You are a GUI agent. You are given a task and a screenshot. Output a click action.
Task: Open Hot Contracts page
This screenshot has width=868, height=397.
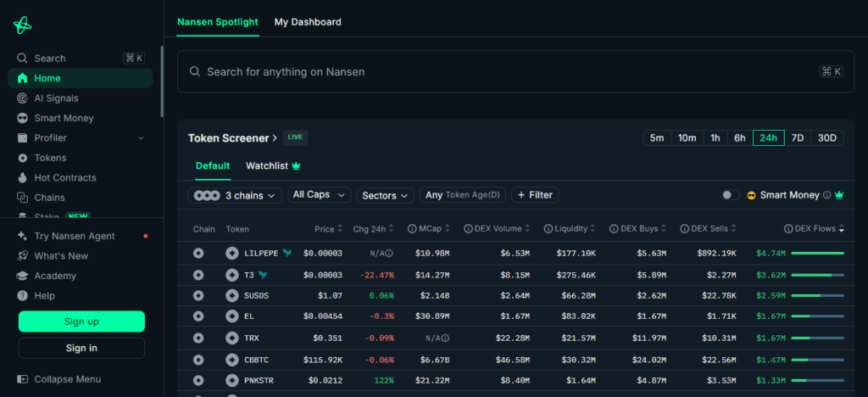click(x=81, y=178)
